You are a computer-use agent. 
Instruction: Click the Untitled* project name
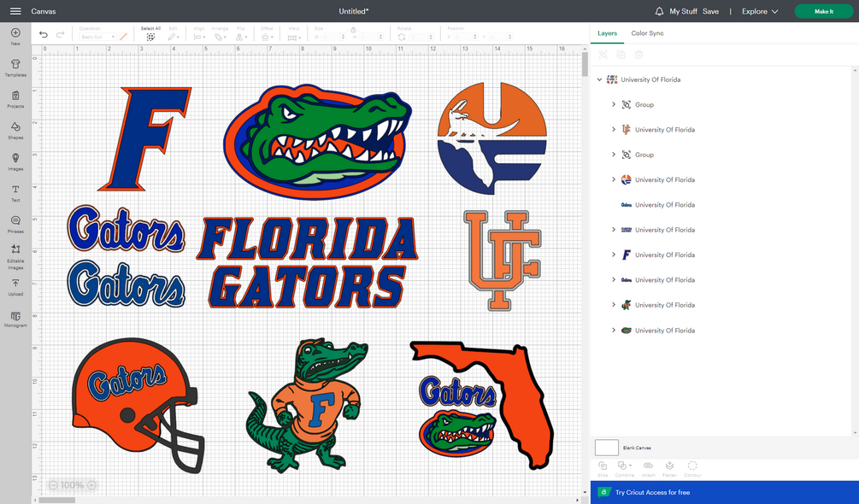point(354,11)
